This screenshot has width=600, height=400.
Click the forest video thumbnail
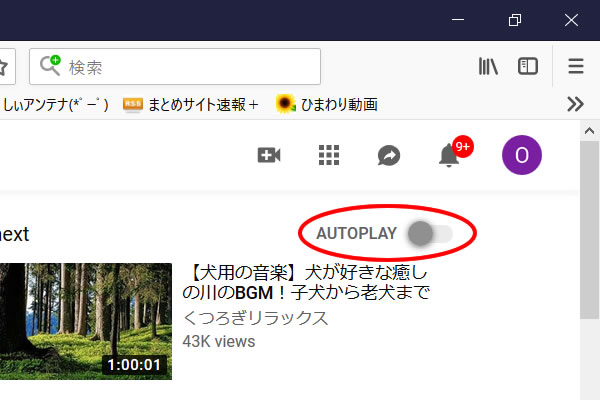pos(86,321)
